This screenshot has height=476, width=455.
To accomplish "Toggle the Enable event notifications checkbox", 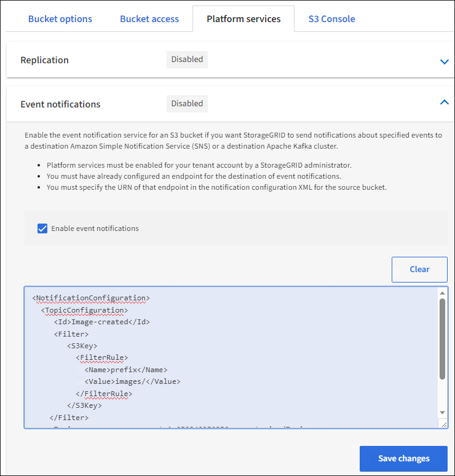I will [x=42, y=228].
